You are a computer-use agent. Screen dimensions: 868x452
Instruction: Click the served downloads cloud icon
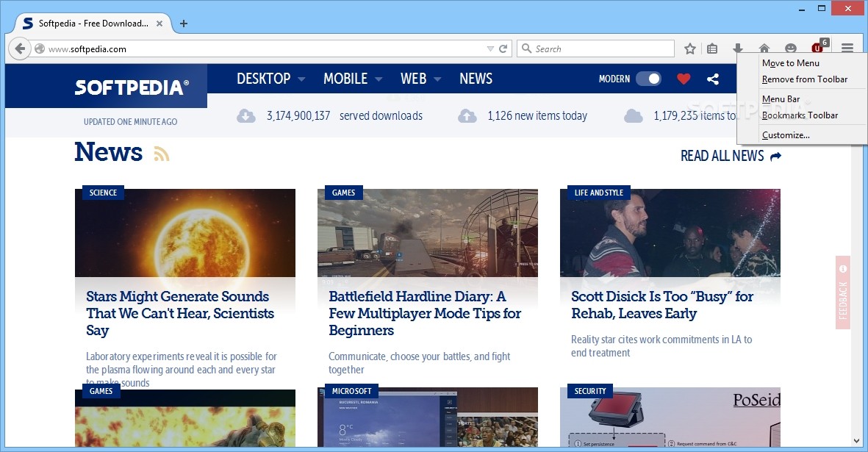[246, 115]
